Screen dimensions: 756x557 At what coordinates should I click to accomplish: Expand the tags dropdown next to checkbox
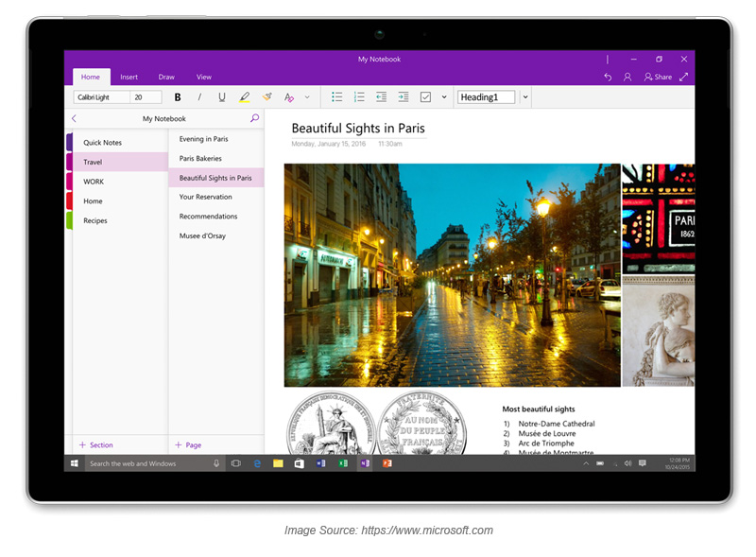click(x=444, y=97)
